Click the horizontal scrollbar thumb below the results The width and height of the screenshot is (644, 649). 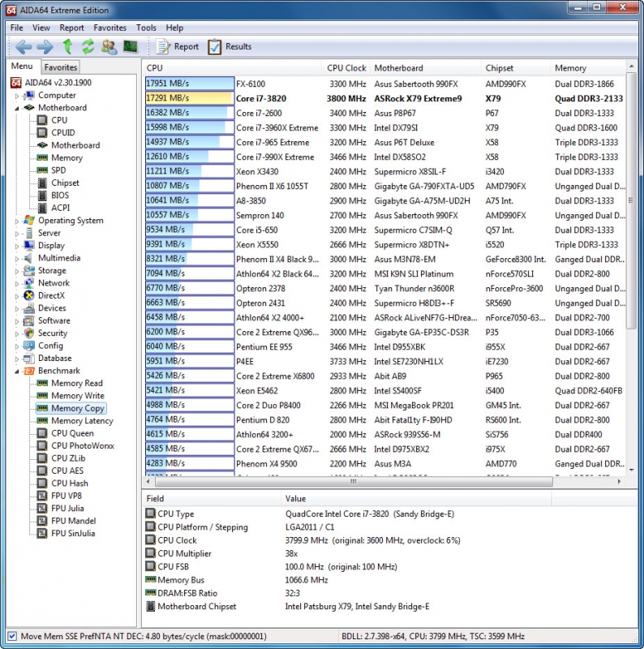pos(354,482)
